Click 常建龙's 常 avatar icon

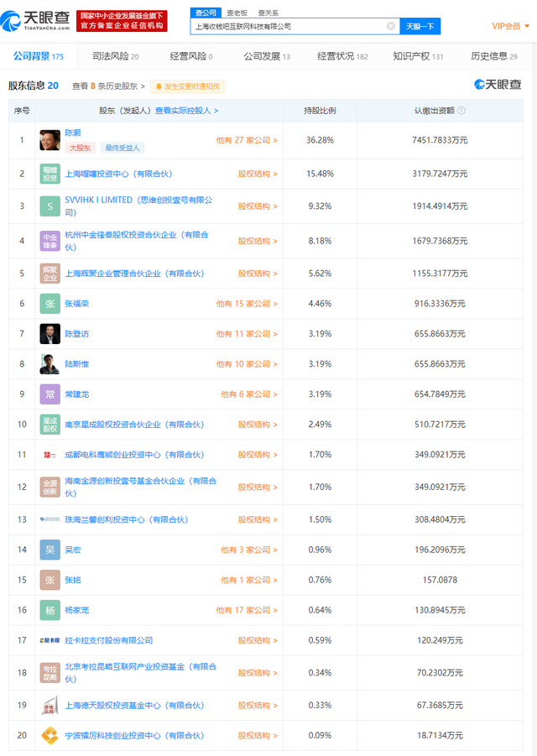point(50,394)
